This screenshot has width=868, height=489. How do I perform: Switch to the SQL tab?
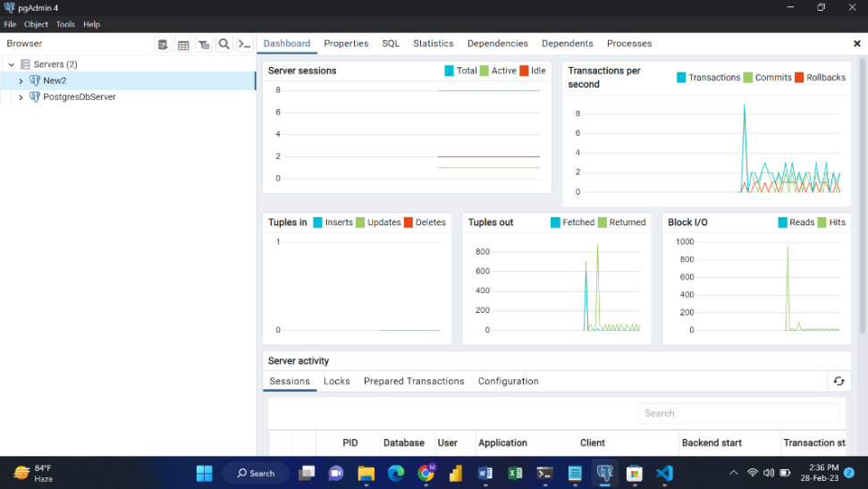[x=391, y=43]
